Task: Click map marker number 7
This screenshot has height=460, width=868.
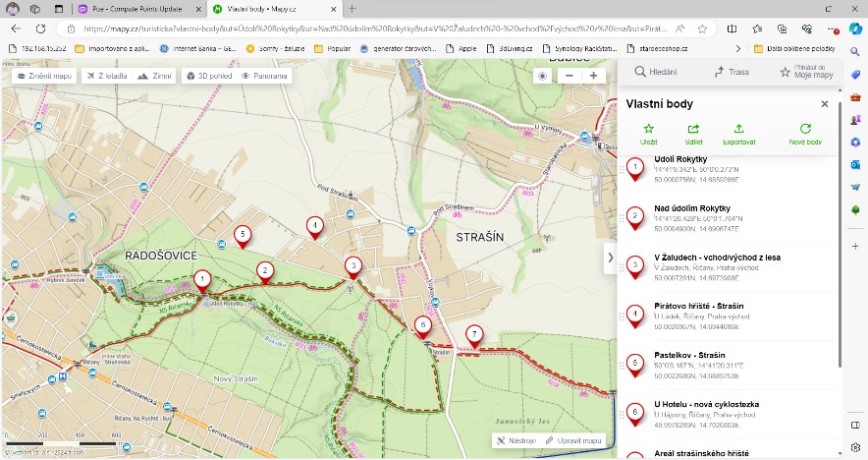Action: (x=474, y=336)
